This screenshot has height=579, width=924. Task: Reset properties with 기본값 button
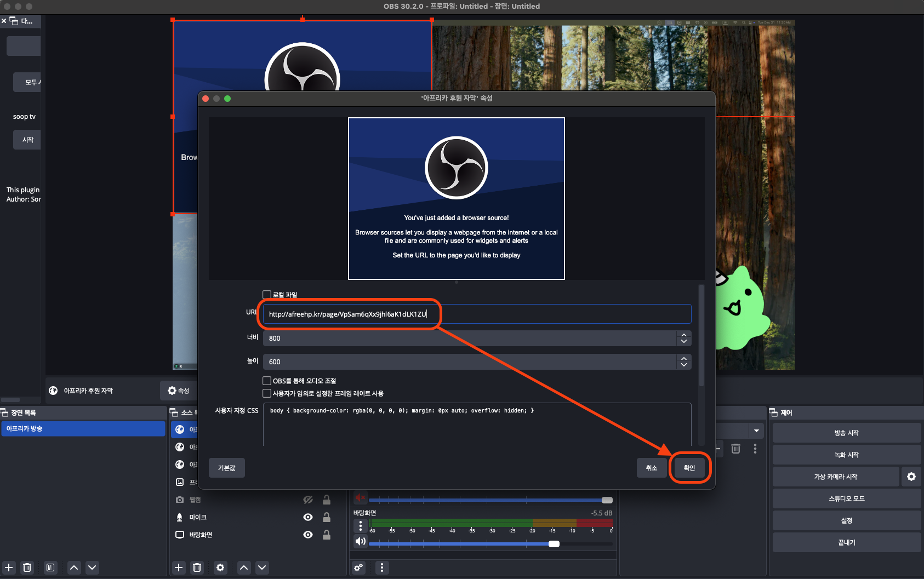tap(227, 468)
